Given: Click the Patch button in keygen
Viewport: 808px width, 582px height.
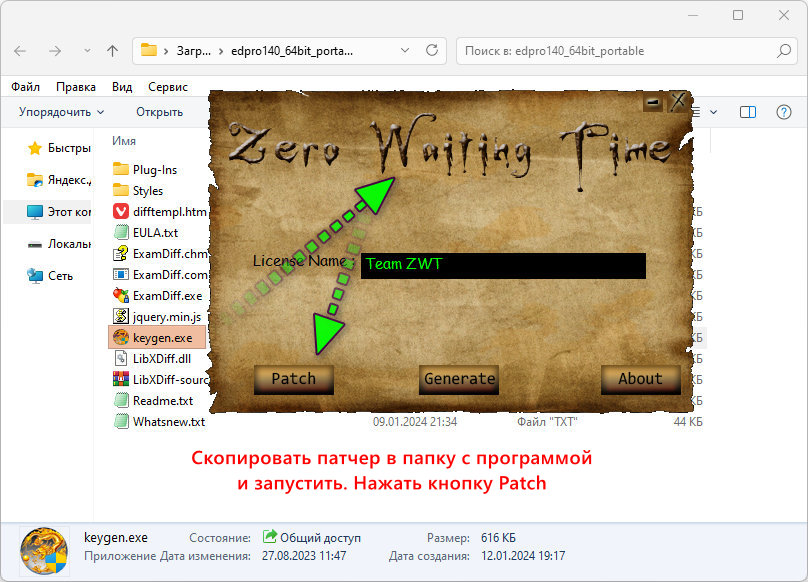Looking at the screenshot, I should 294,379.
